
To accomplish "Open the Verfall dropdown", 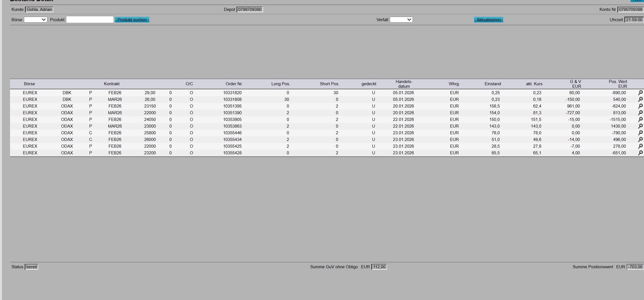I will pyautogui.click(x=401, y=19).
